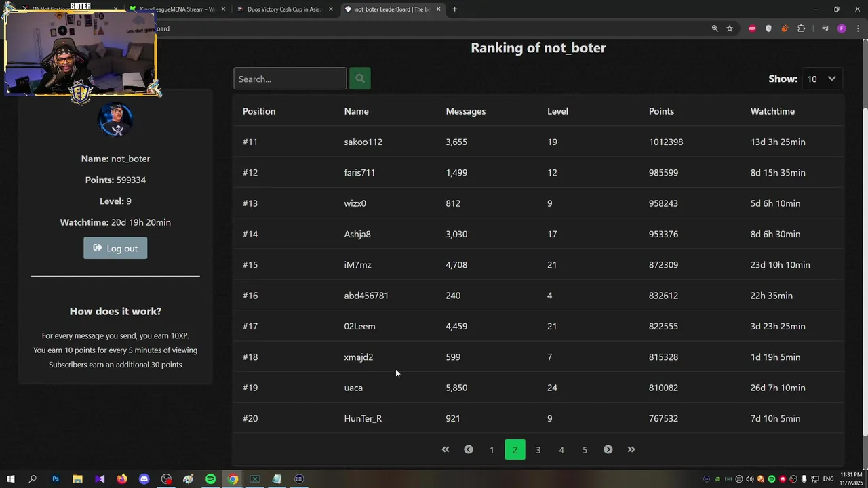This screenshot has height=488, width=868.
Task: Go to page 5
Action: (x=585, y=449)
